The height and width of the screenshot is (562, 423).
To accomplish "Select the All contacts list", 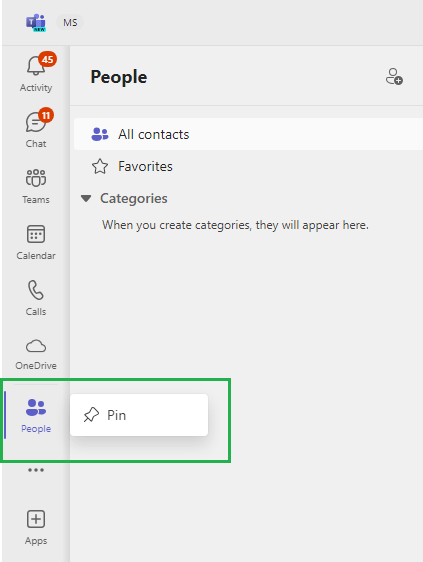I will 248,134.
